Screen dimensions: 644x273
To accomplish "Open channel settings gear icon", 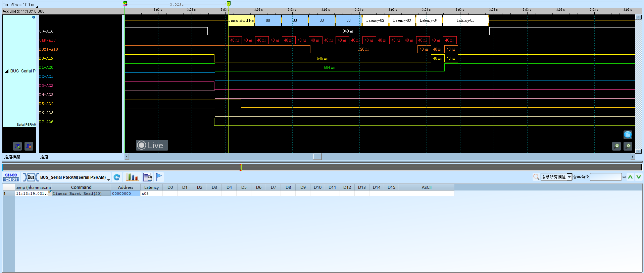I will tap(34, 17).
